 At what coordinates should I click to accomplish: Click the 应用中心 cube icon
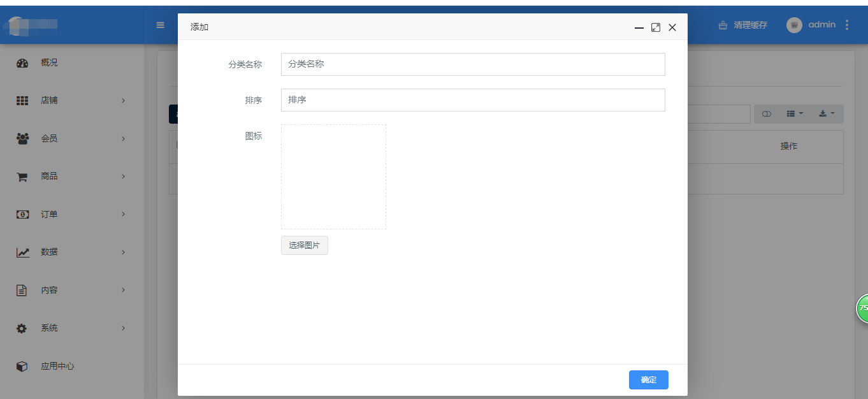tap(22, 366)
